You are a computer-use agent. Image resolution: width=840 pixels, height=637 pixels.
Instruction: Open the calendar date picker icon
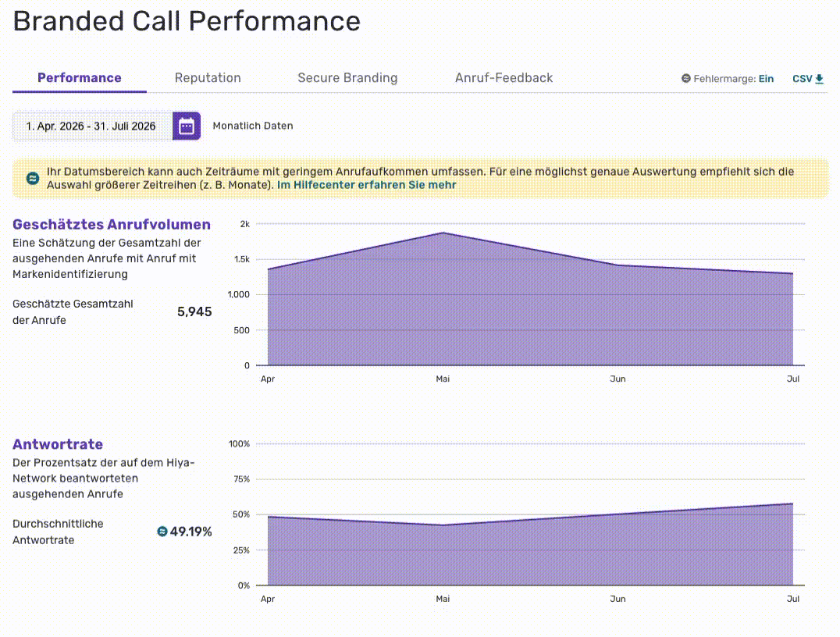[x=187, y=126]
